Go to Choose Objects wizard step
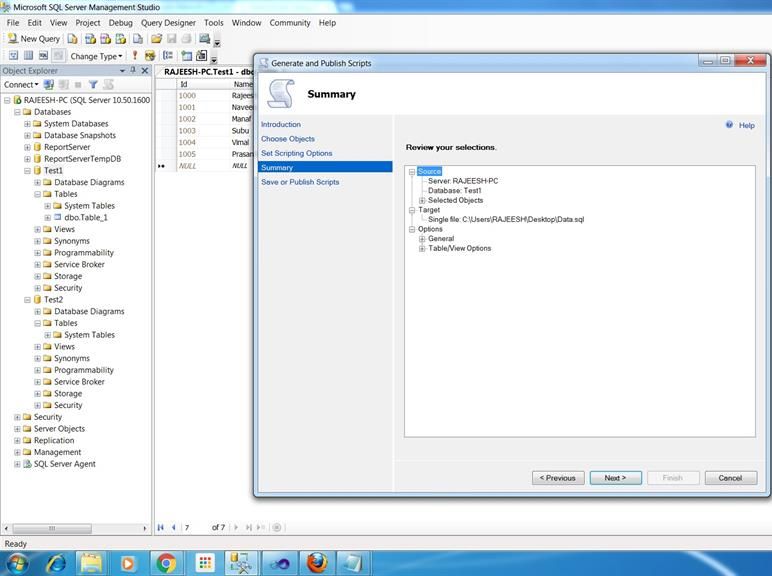This screenshot has height=576, width=772. tap(288, 139)
